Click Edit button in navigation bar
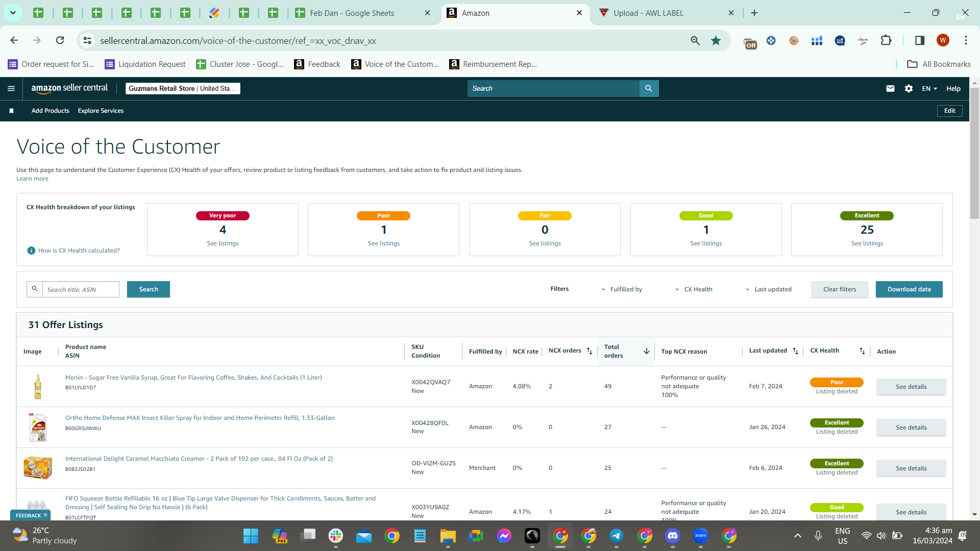 pyautogui.click(x=949, y=111)
